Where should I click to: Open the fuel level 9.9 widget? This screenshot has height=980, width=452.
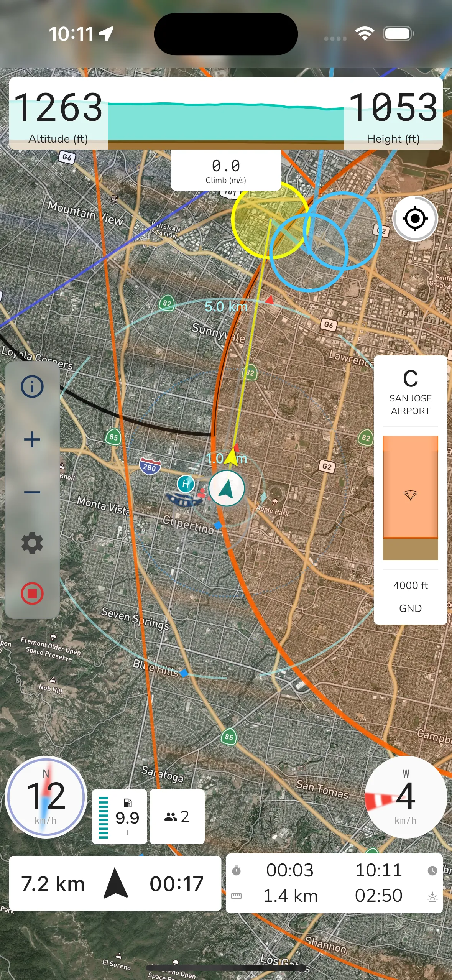pos(120,817)
